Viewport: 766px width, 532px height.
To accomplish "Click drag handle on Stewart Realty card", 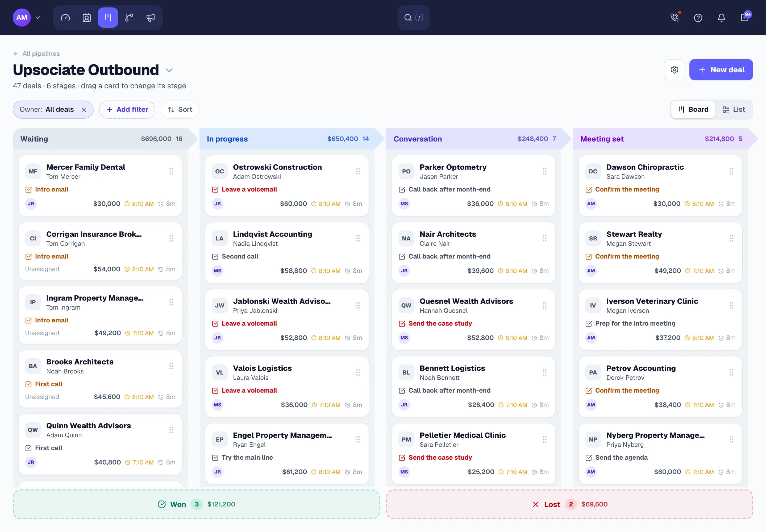I will click(731, 238).
